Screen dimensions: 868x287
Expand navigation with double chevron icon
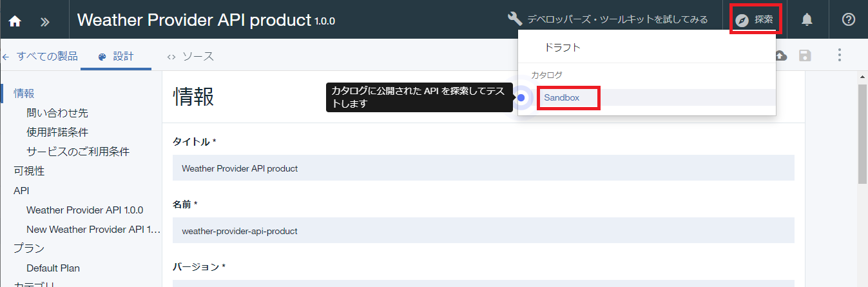(44, 21)
